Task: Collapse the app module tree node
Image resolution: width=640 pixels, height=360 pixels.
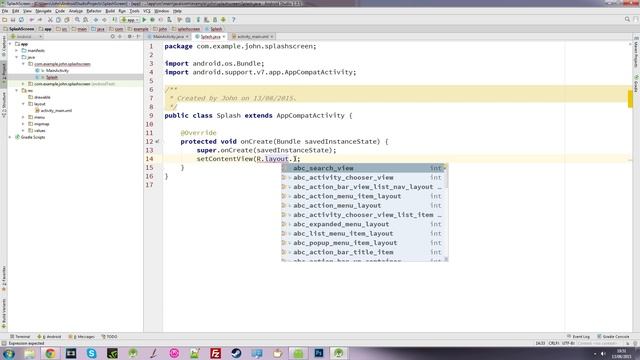Action: point(10,44)
